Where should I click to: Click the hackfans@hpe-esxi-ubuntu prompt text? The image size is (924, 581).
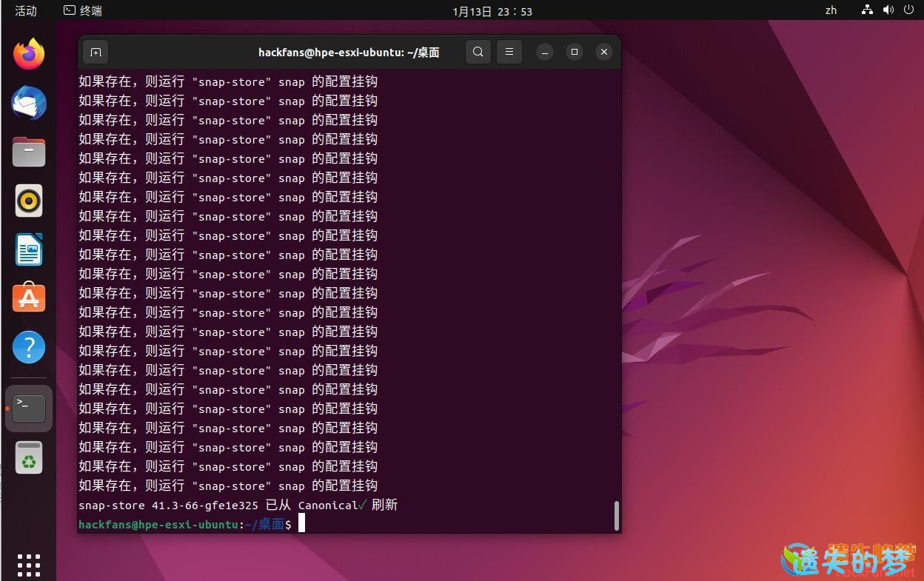[x=158, y=524]
